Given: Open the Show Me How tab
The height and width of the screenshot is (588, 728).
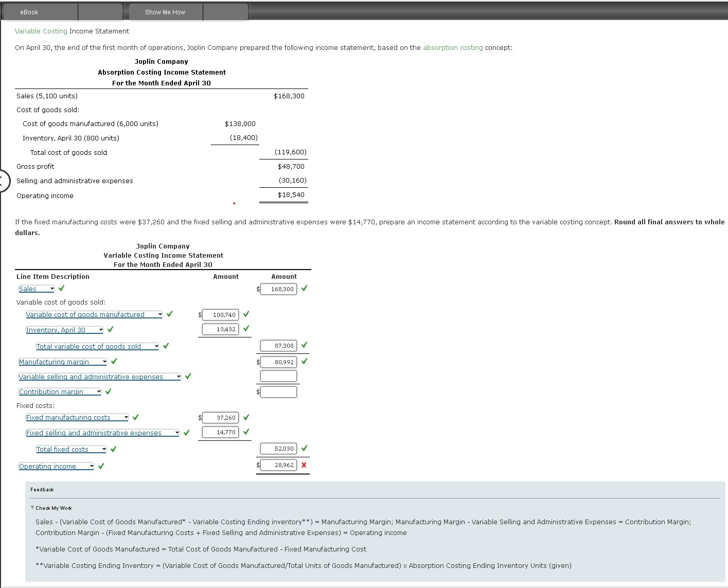Looking at the screenshot, I should pos(165,11).
